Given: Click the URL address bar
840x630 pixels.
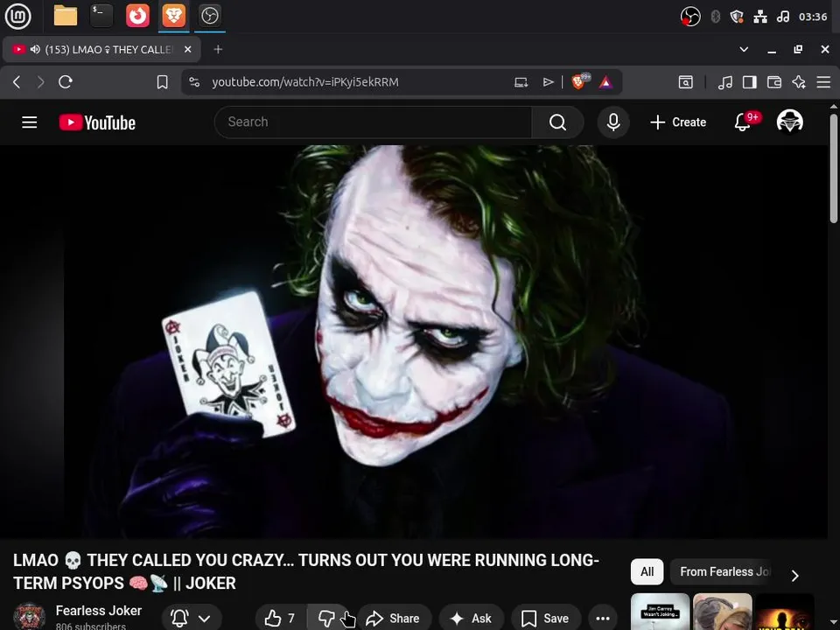Looking at the screenshot, I should point(304,82).
